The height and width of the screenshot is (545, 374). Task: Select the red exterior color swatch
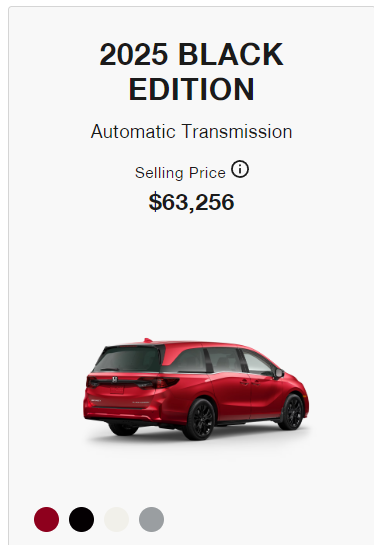(x=47, y=519)
